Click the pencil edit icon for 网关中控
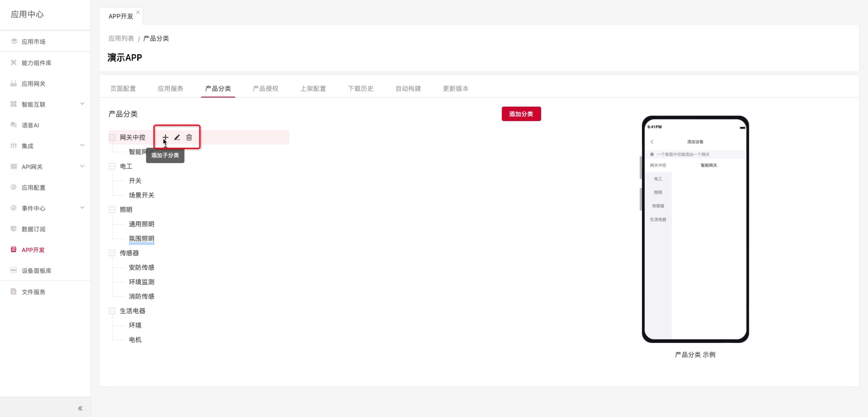This screenshot has height=417, width=868. 177,137
